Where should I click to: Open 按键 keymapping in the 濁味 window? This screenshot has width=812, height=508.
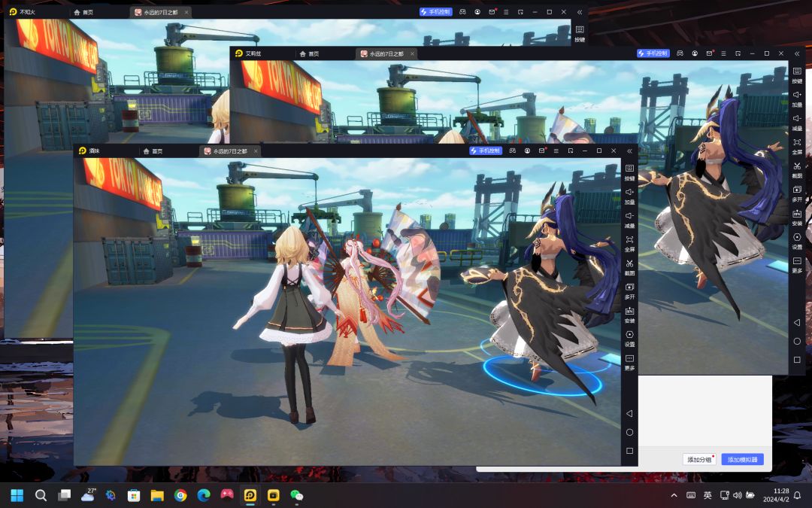tap(629, 172)
